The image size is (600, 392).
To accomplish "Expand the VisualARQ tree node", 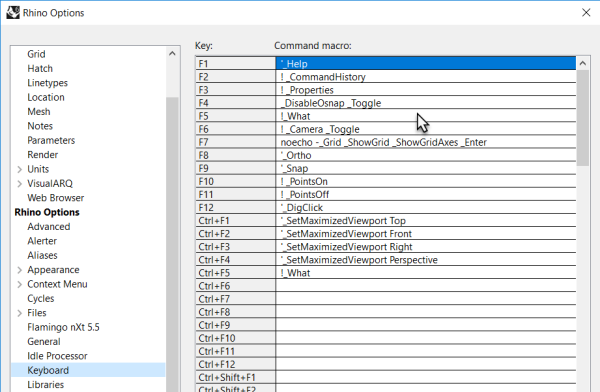I will coord(20,184).
